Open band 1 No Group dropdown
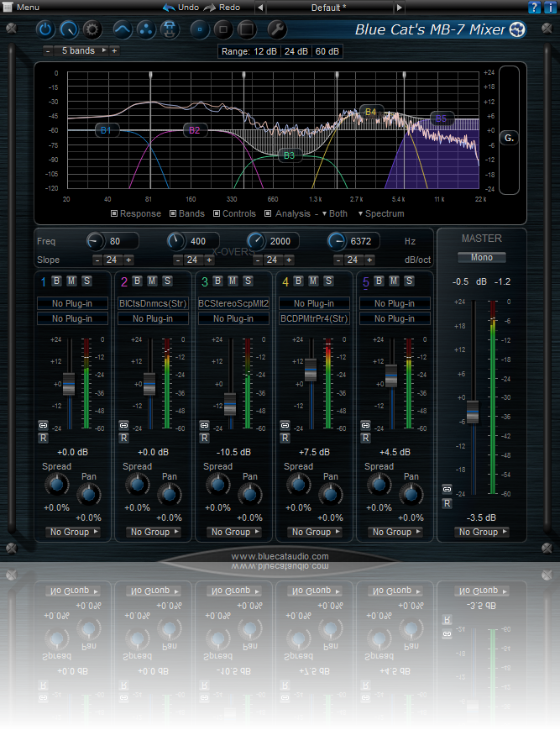The height and width of the screenshot is (730, 560). coord(74,532)
